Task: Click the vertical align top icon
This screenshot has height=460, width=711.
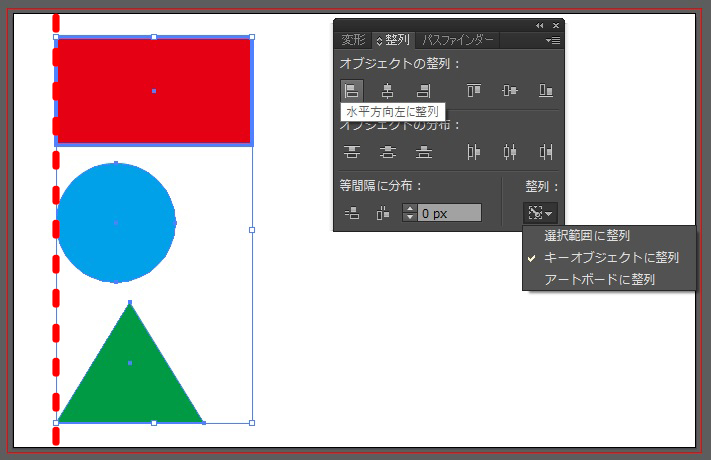Action: click(474, 91)
